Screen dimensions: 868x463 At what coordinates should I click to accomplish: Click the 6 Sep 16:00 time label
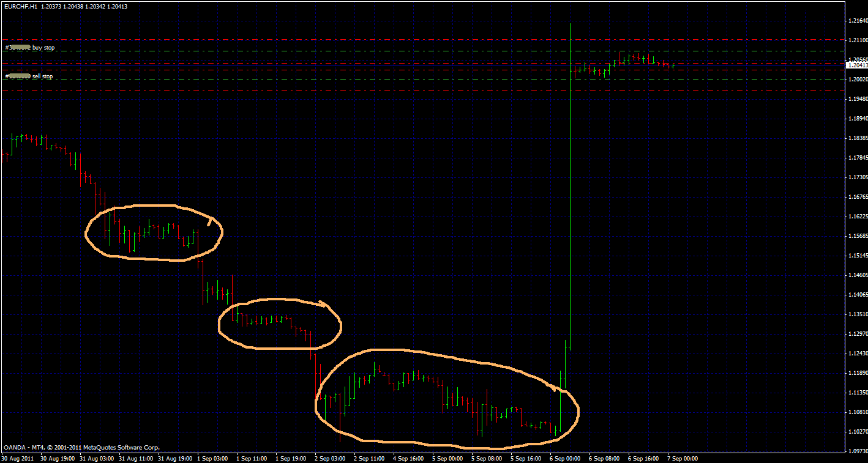pyautogui.click(x=644, y=458)
